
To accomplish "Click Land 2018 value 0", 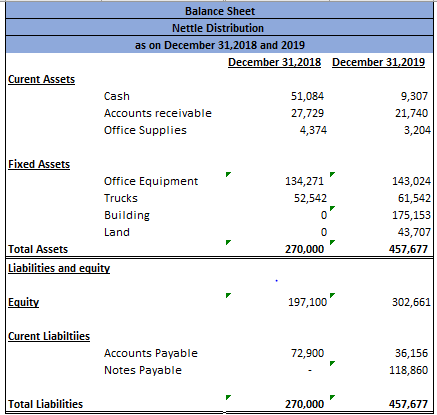I will point(324,232).
